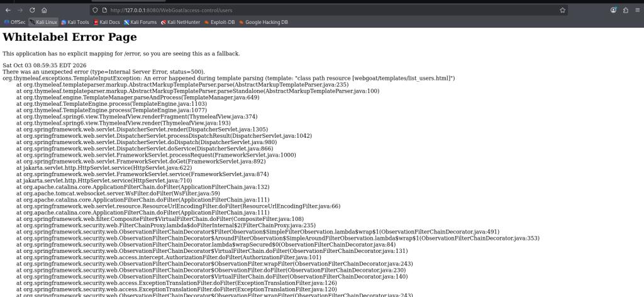This screenshot has width=644, height=297.
Task: Click the DispatcherServlet.render trace line
Action: point(142,130)
